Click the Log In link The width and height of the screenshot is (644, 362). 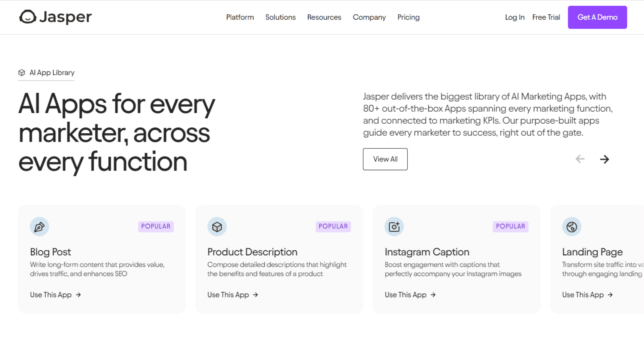[515, 17]
